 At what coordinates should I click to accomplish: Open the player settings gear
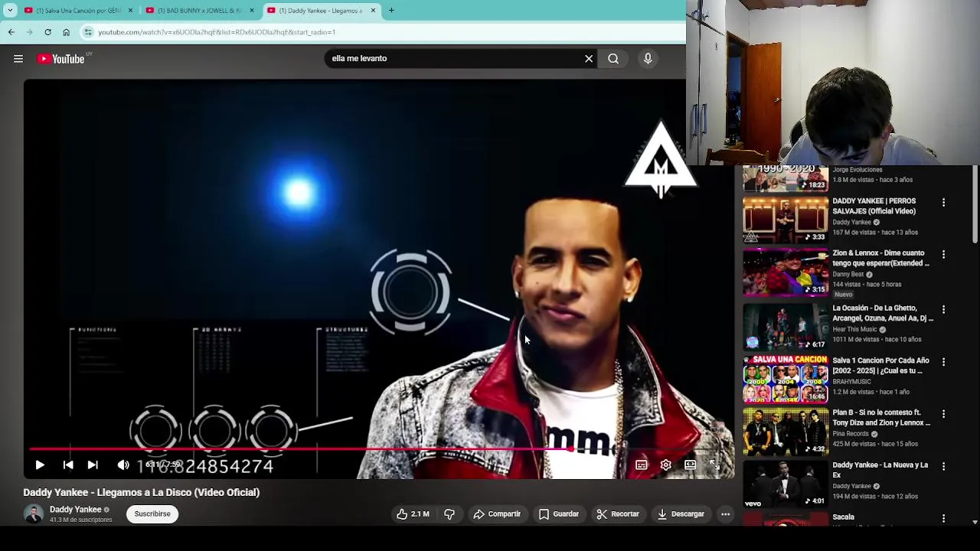click(666, 465)
